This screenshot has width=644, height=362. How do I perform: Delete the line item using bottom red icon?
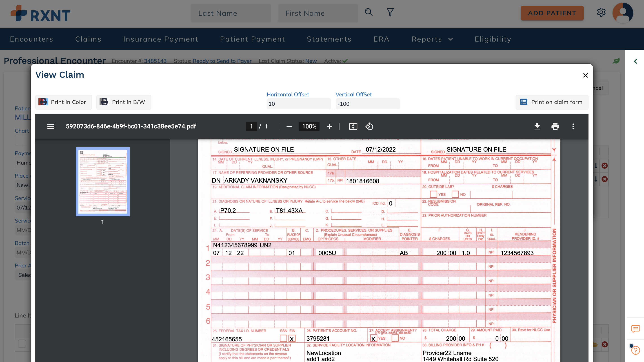604,344
